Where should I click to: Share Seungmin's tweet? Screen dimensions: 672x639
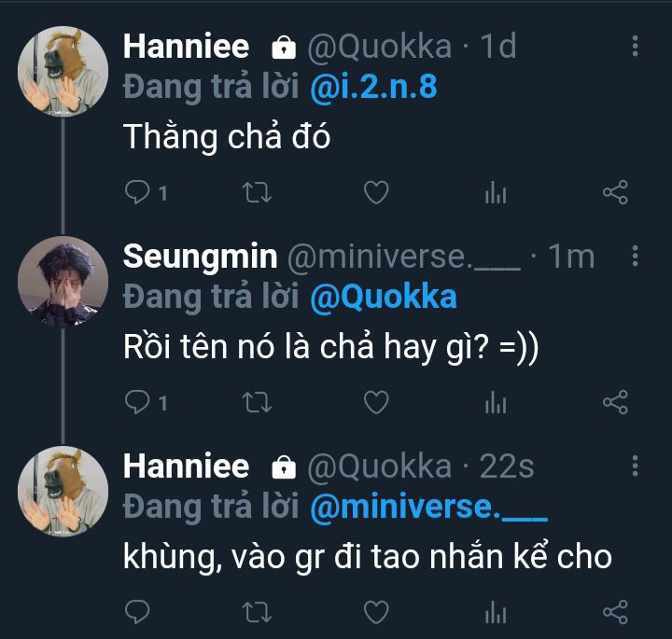615,402
